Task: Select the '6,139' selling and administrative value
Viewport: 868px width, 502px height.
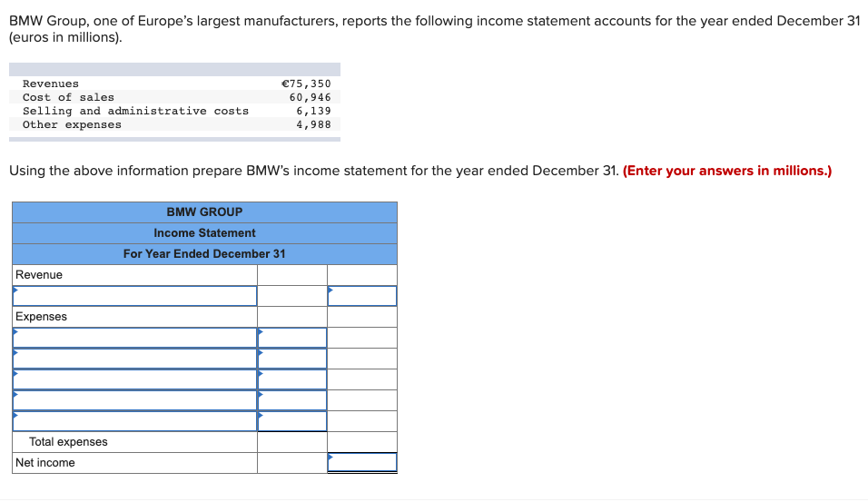Action: (313, 111)
